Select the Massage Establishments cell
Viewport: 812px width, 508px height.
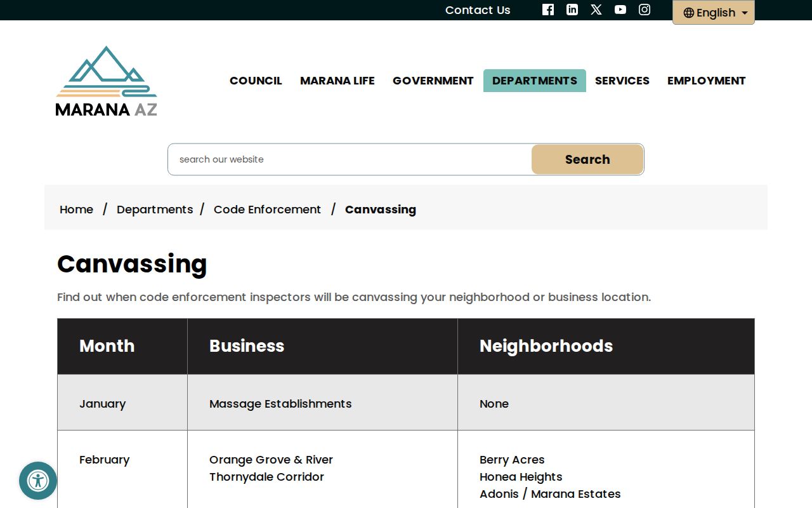click(322, 403)
